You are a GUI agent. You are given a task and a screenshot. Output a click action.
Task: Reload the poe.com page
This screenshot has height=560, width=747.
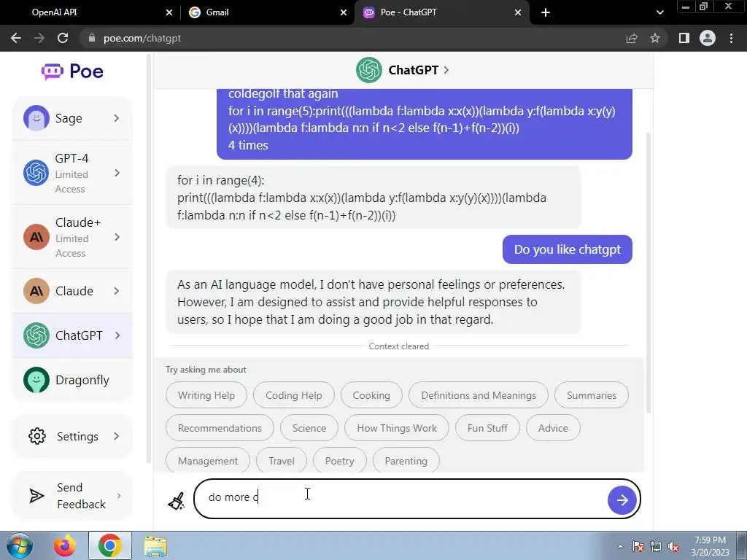63,38
